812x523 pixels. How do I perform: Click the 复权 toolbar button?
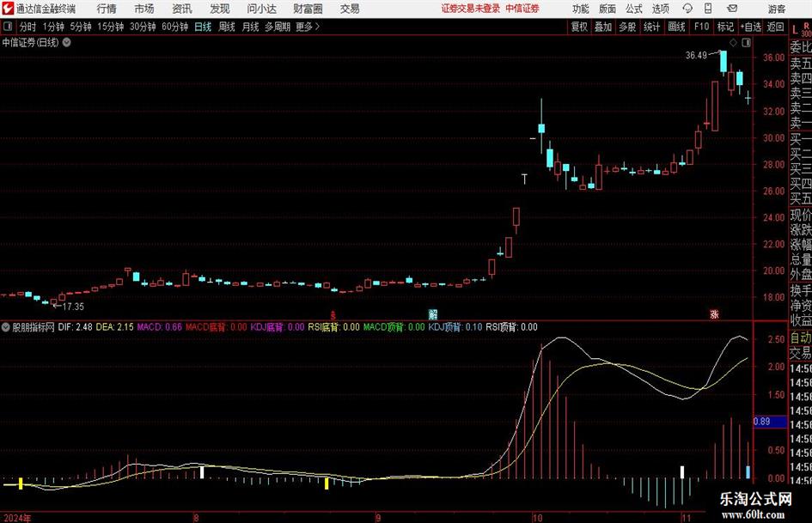579,27
